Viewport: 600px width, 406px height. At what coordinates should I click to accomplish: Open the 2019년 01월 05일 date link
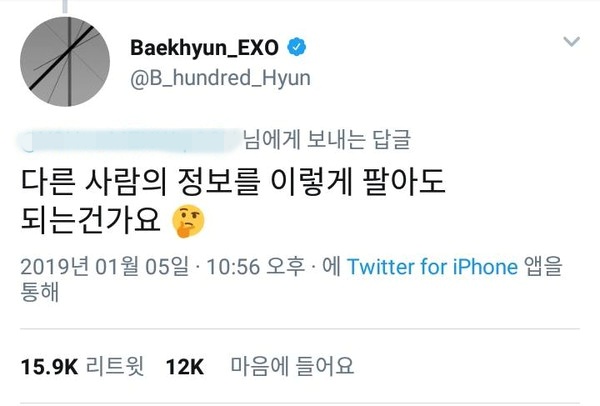(104, 266)
